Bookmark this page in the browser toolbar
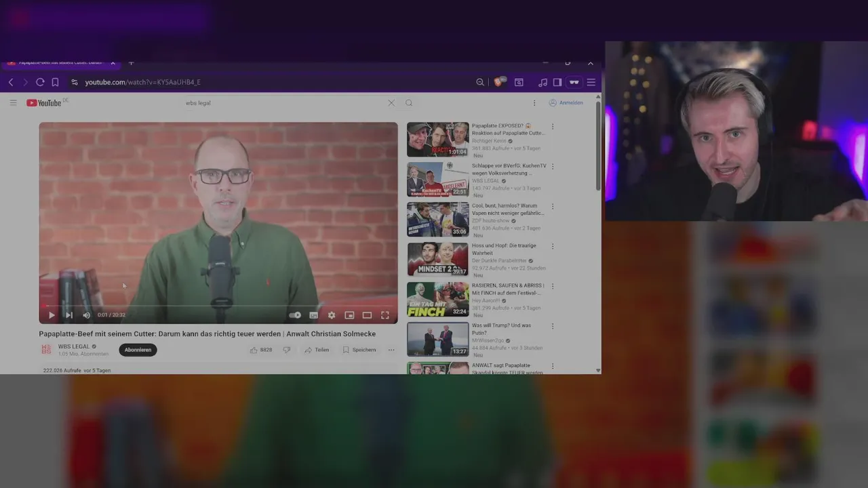Screen dimensions: 868x488 pos(55,82)
